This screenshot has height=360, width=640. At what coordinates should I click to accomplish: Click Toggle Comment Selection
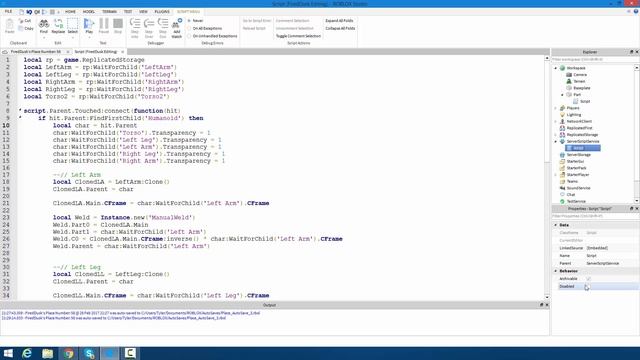pyautogui.click(x=298, y=36)
